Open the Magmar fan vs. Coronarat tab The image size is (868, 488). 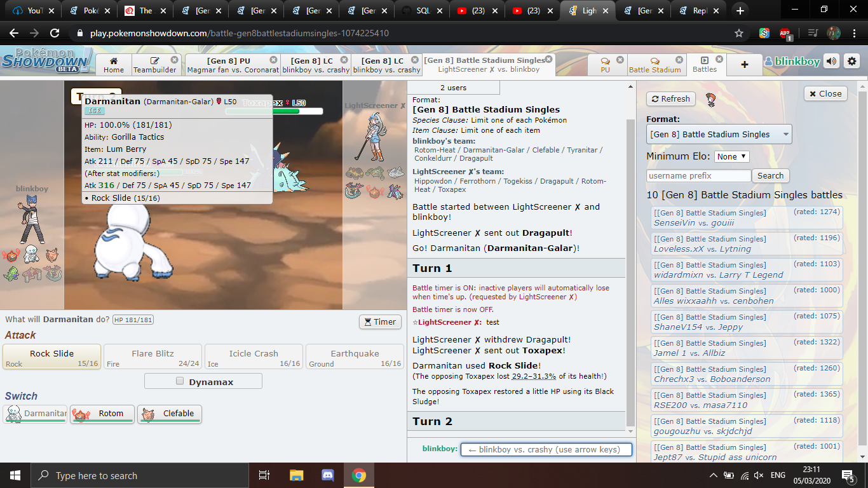pos(232,64)
